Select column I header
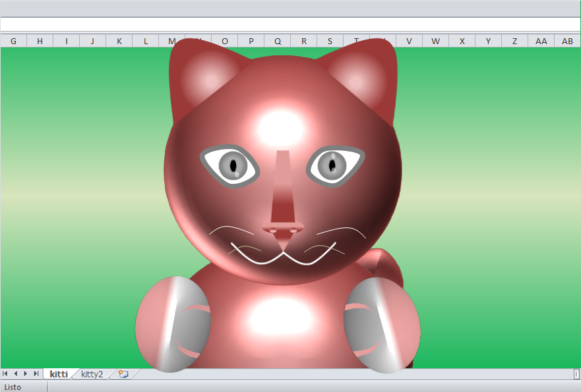This screenshot has width=581, height=392. pos(67,41)
